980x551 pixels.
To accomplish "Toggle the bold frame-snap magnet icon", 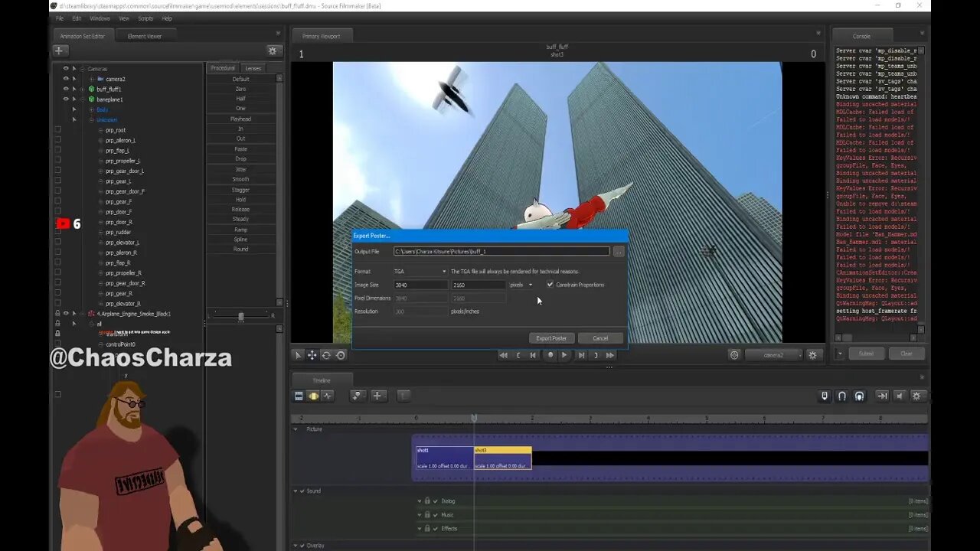I will point(859,396).
